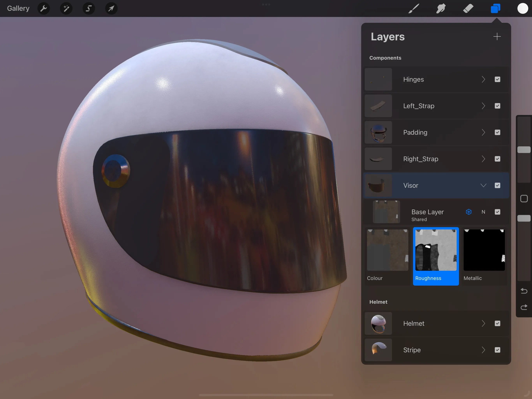The width and height of the screenshot is (532, 399).
Task: Expand the Left_Strap layer options
Action: [x=484, y=106]
